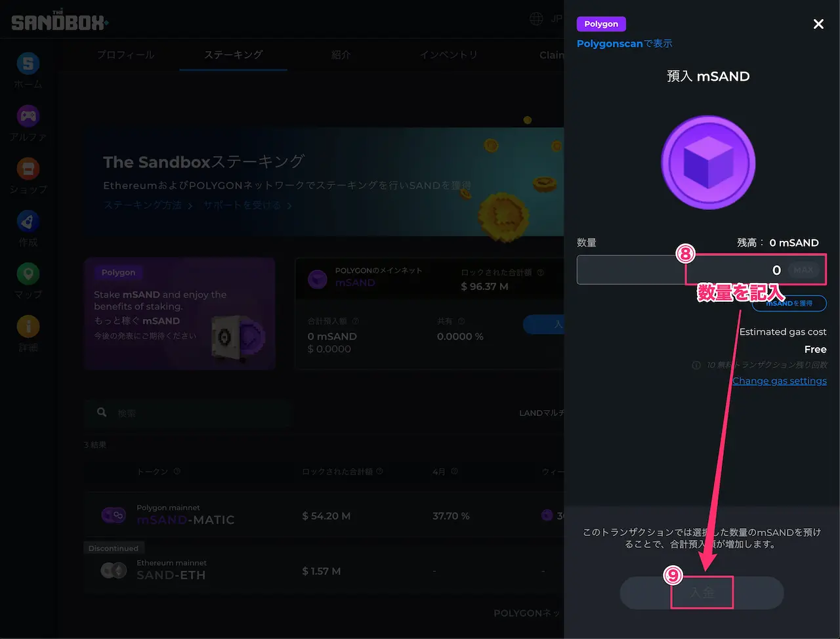Click 0.0000 % share value
840x639 pixels.
pyautogui.click(x=460, y=336)
